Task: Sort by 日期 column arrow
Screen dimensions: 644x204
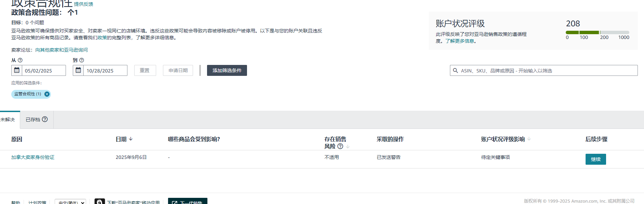Action: point(131,139)
